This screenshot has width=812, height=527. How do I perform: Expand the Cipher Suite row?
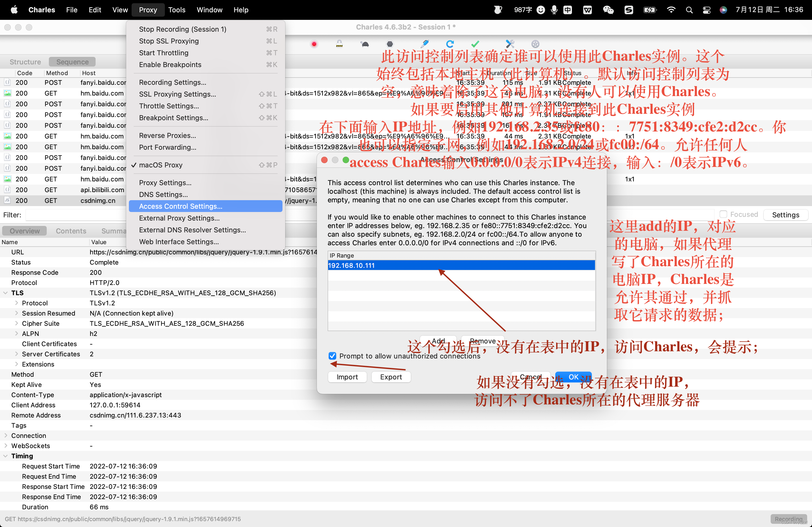[x=16, y=323]
